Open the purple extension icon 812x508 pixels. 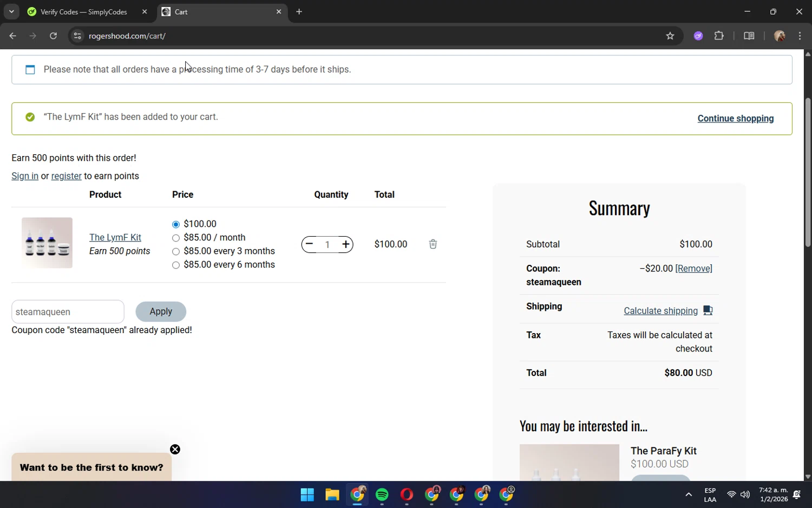(x=698, y=36)
